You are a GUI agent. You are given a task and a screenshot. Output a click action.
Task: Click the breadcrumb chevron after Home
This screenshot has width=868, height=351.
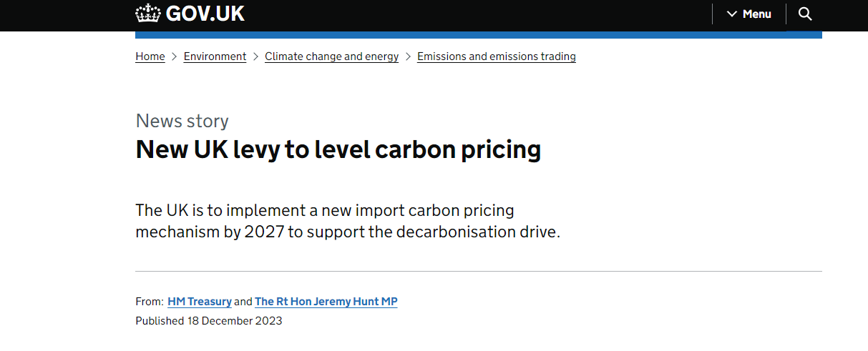174,56
